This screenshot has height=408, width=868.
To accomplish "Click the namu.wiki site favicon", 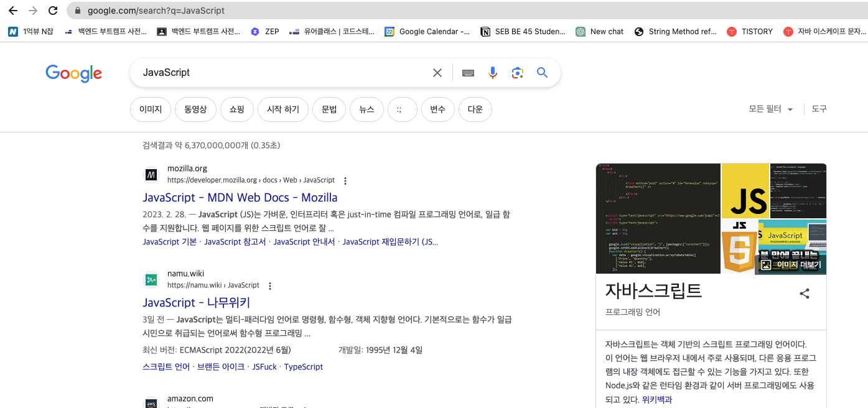I will pos(151,280).
